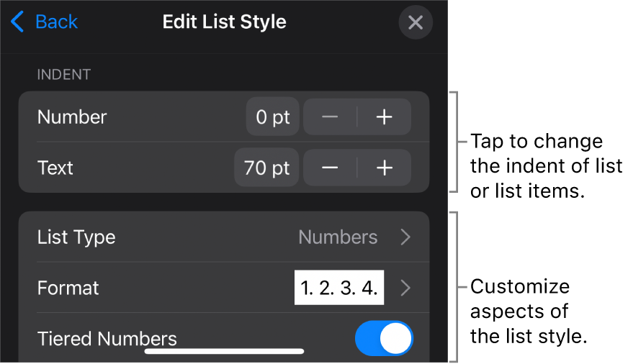Increase the Text indent with plus
The width and height of the screenshot is (628, 364).
385,168
